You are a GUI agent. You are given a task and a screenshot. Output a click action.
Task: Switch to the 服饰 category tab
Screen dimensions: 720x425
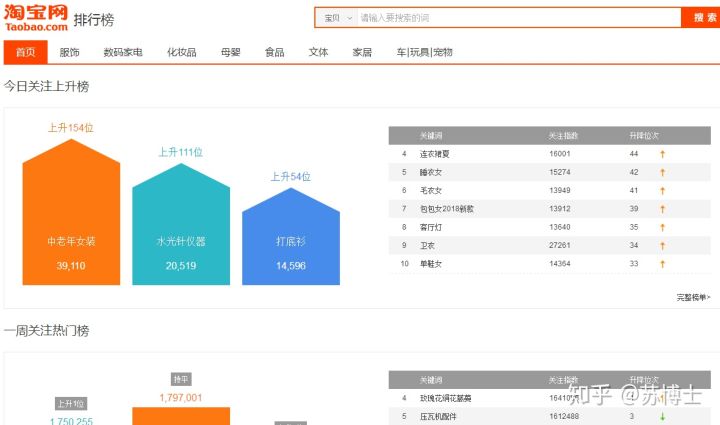(x=69, y=52)
